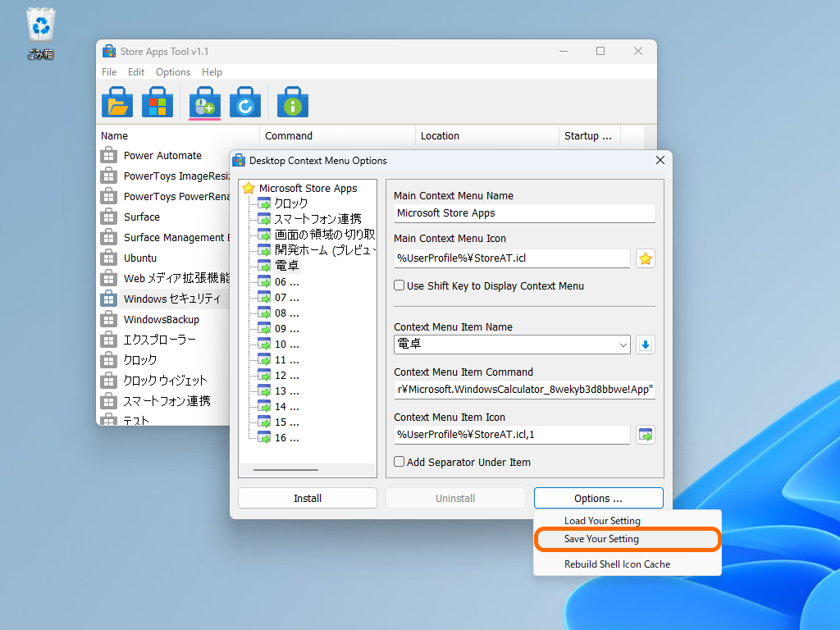Viewport: 840px width, 630px height.
Task: Click the Context Menu Item Icon path field
Action: [512, 435]
